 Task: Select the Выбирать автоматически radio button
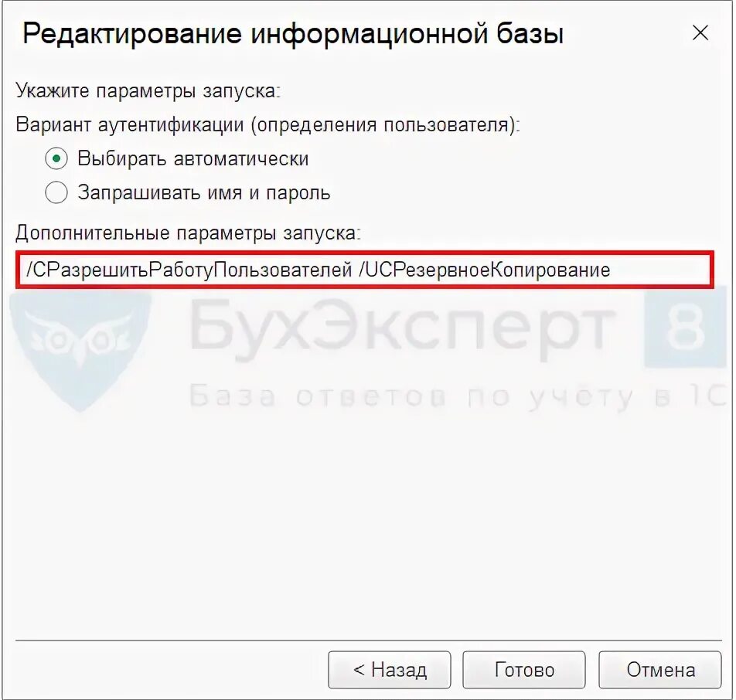56,158
